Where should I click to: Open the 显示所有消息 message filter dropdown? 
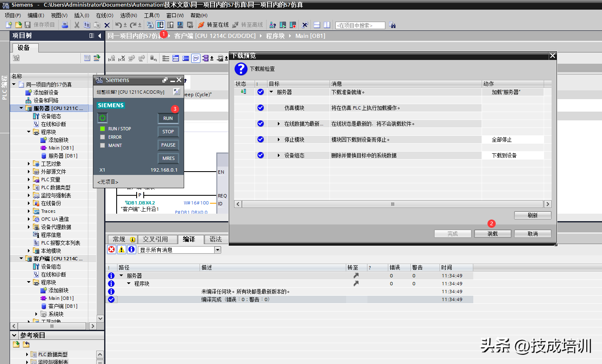pos(217,250)
